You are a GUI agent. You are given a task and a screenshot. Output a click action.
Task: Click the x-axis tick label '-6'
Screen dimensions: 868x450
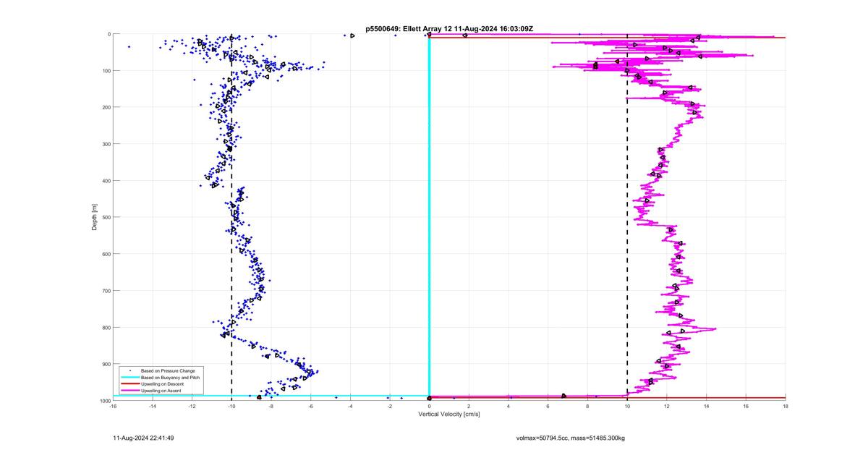click(x=310, y=406)
